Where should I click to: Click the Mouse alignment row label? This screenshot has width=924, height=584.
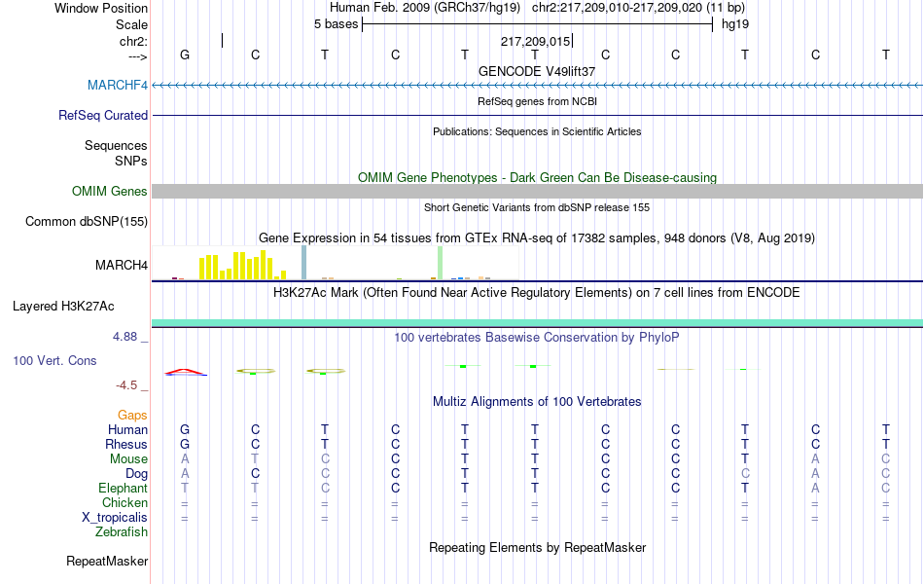[128, 459]
